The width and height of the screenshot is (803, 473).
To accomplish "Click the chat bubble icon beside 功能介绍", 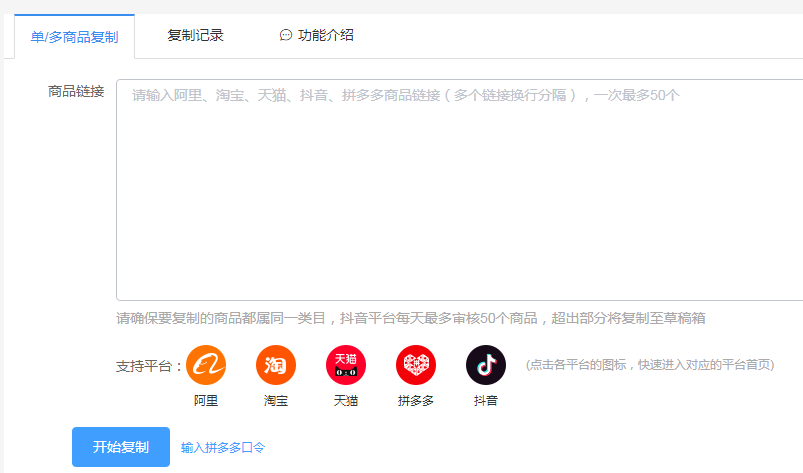I will coord(286,35).
